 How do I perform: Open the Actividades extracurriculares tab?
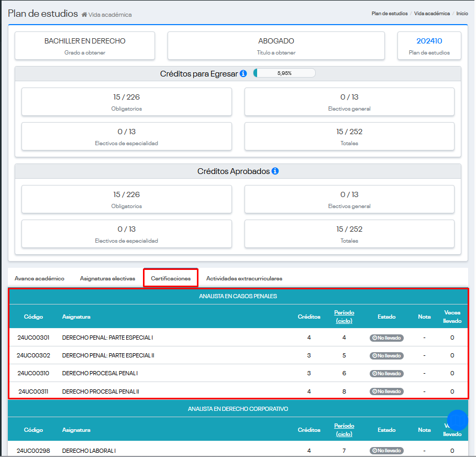[244, 278]
